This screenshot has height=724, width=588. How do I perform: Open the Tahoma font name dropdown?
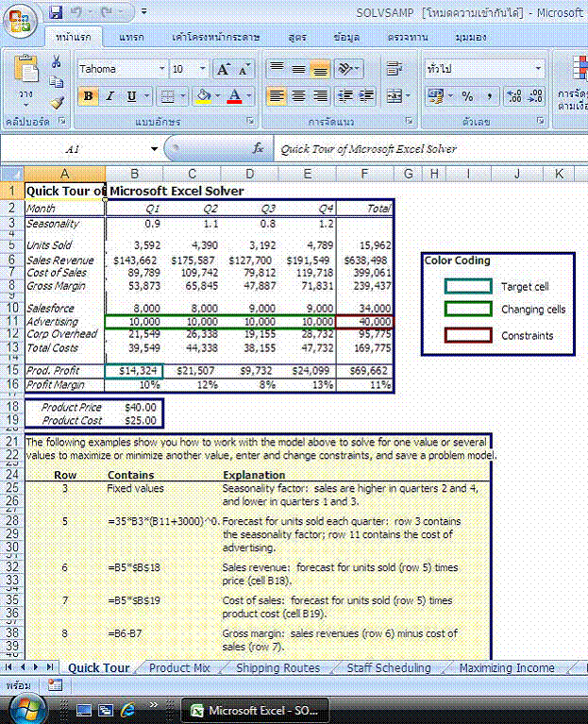162,69
